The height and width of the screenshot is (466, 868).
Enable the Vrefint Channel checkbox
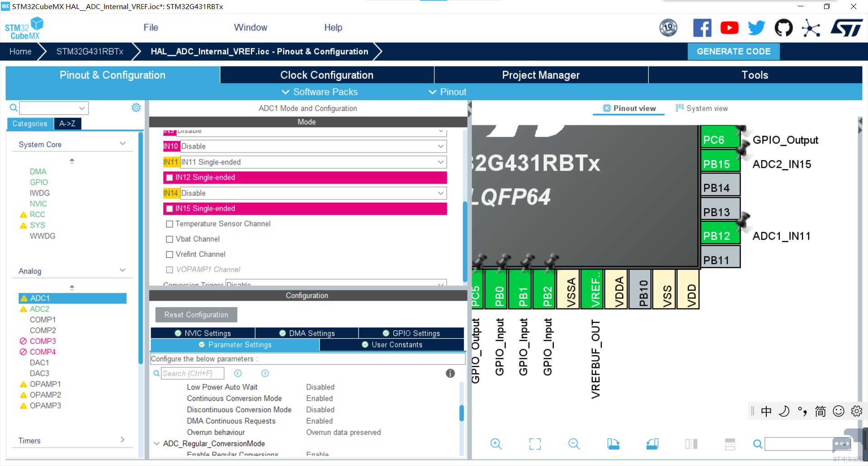(170, 254)
